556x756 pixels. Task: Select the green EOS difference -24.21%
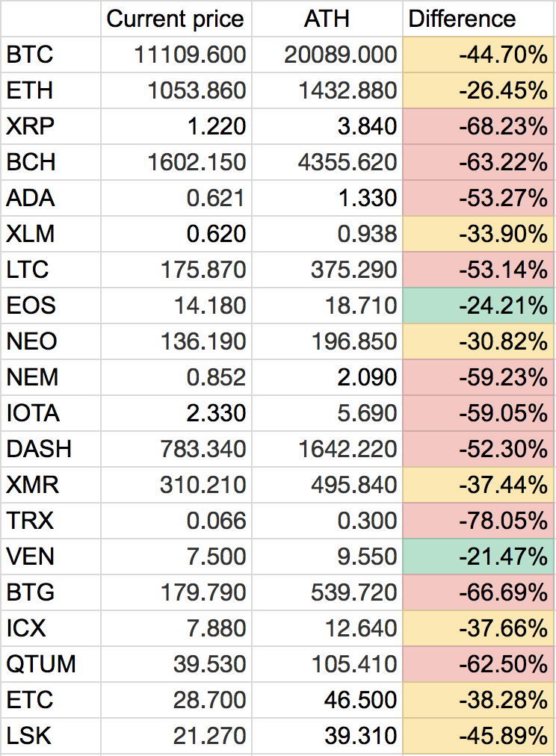coord(503,306)
